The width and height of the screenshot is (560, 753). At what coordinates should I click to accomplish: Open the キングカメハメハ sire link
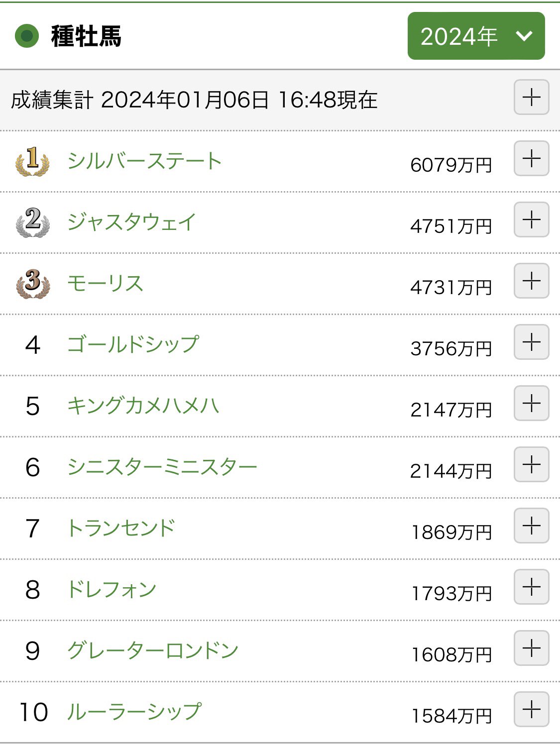(143, 406)
